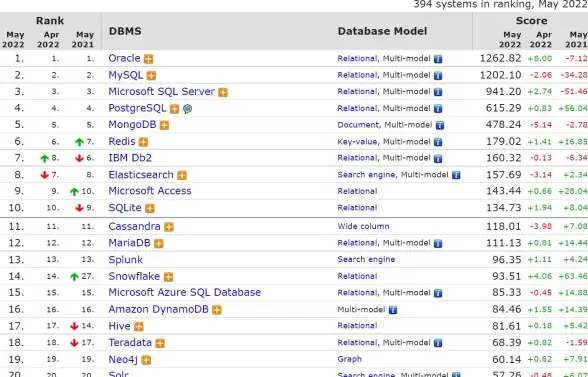Follow the Wide column link in Cassandra's row
Screen dimensions: 588x377
click(363, 227)
